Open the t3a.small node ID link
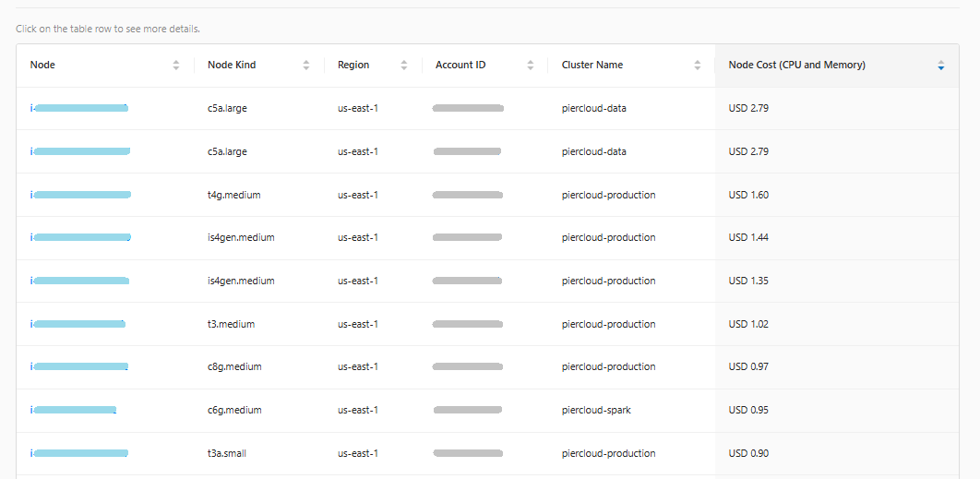980x479 pixels. pyautogui.click(x=79, y=453)
